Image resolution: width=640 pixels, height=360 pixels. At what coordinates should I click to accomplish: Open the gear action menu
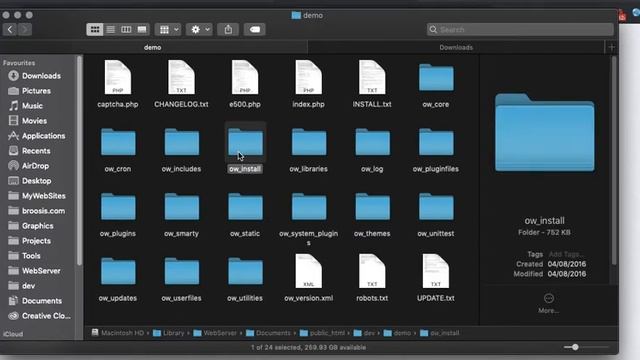(200, 29)
